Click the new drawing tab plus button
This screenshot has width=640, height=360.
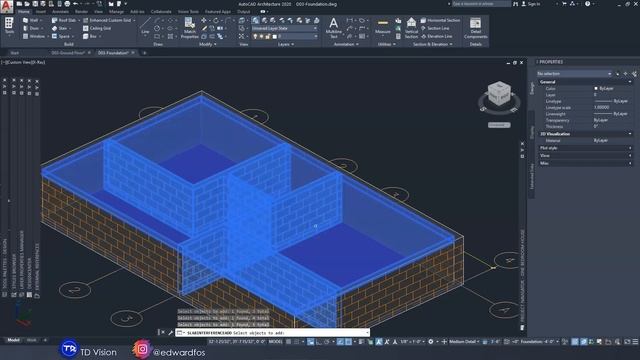tap(144, 53)
